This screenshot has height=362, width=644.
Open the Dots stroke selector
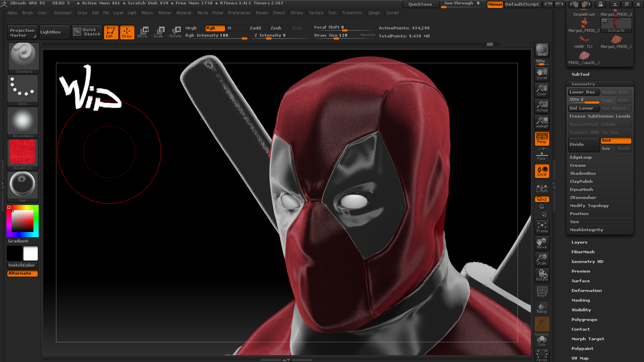[x=23, y=90]
